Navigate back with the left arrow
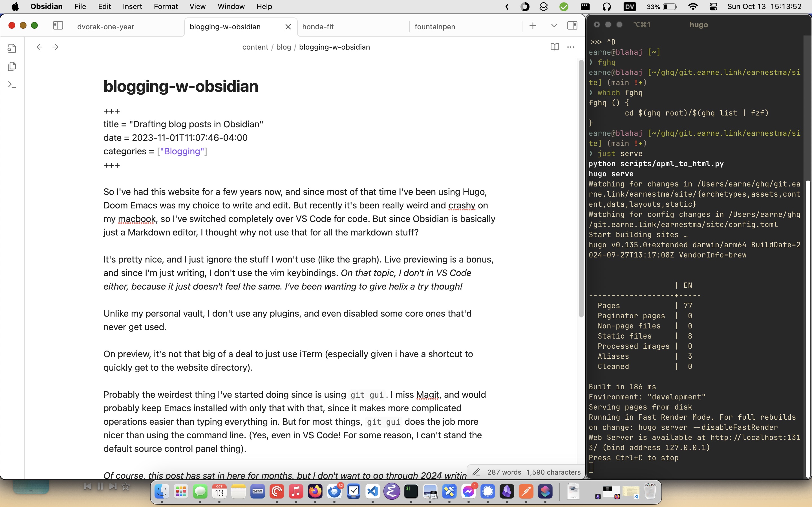The width and height of the screenshot is (812, 507). [x=39, y=47]
